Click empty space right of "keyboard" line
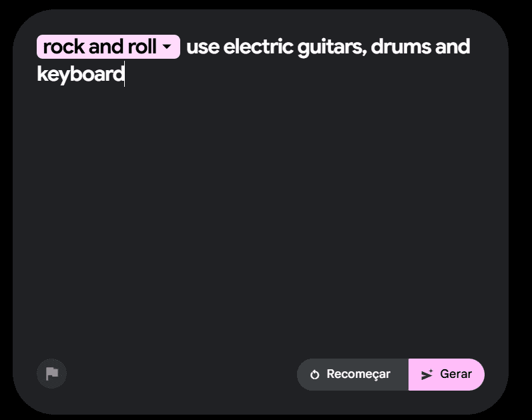532x420 pixels. click(x=300, y=74)
